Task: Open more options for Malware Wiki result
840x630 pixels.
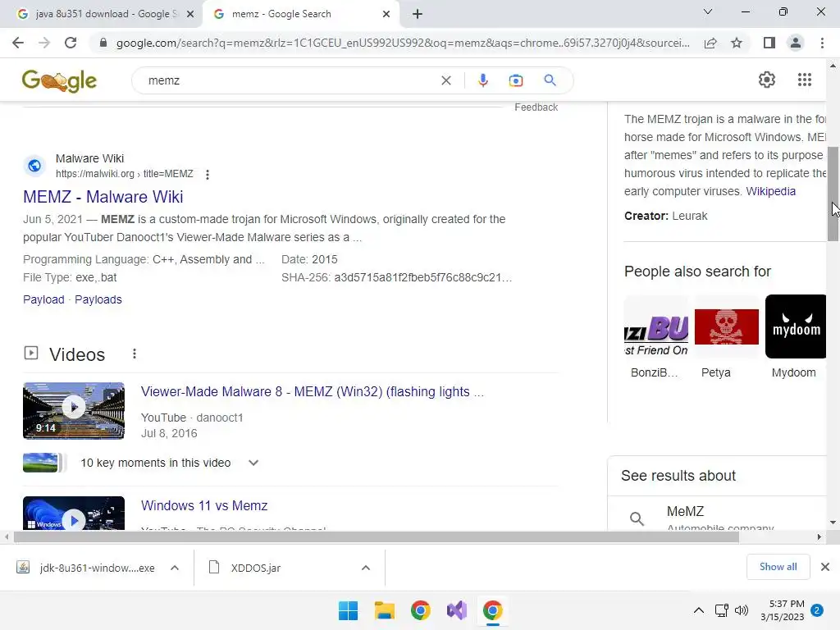Action: point(208,174)
